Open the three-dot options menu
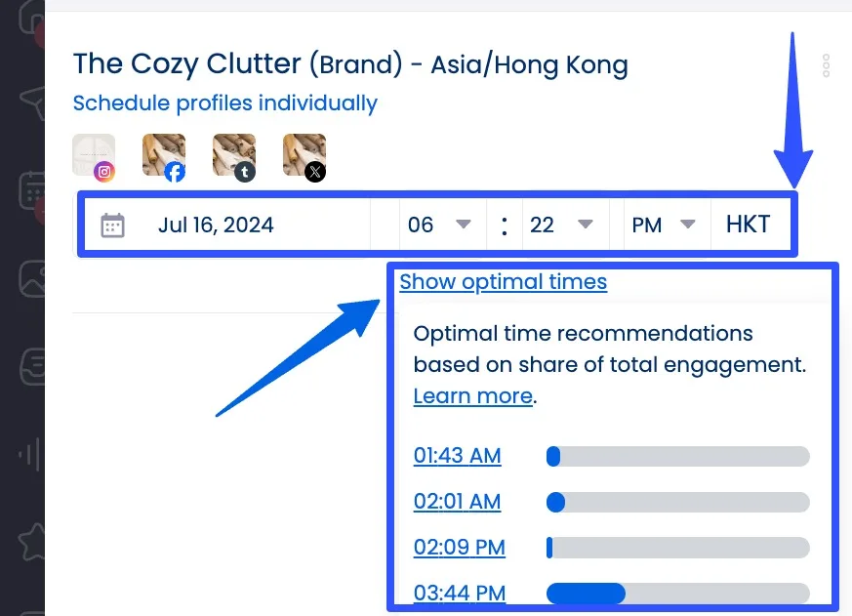Image resolution: width=852 pixels, height=616 pixels. tap(826, 65)
